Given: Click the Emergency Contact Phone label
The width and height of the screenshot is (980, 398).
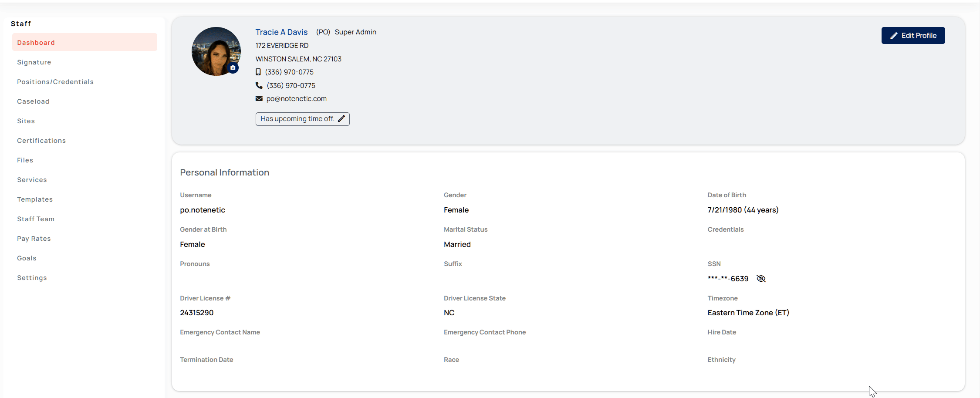Looking at the screenshot, I should (485, 332).
